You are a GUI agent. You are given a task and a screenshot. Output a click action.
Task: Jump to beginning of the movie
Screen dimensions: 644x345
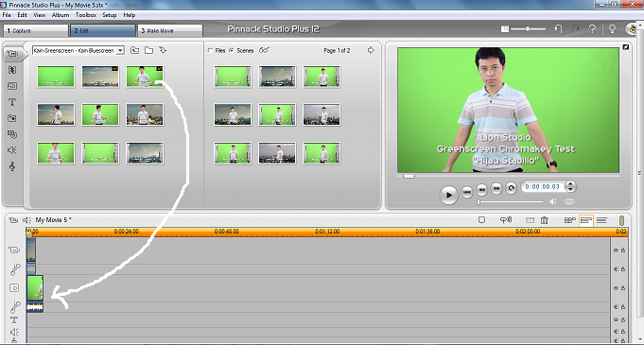[x=467, y=192]
